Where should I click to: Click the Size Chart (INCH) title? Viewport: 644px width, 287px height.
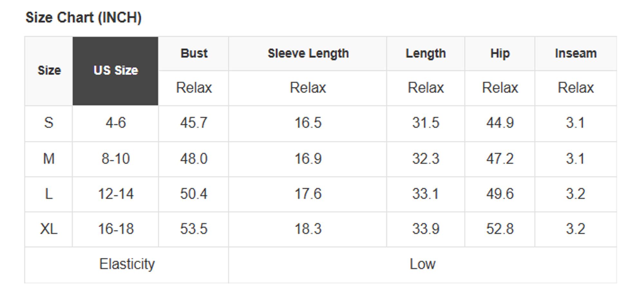point(83,17)
